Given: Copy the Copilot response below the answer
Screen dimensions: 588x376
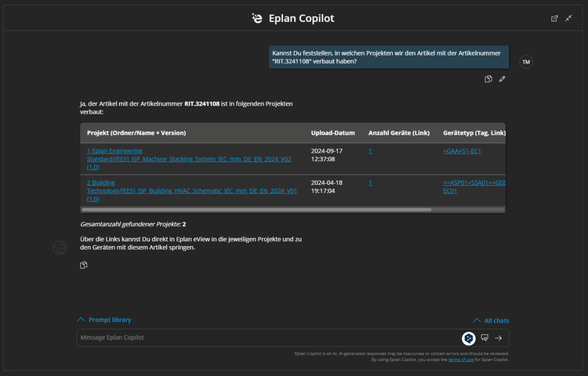Looking at the screenshot, I should tap(84, 265).
